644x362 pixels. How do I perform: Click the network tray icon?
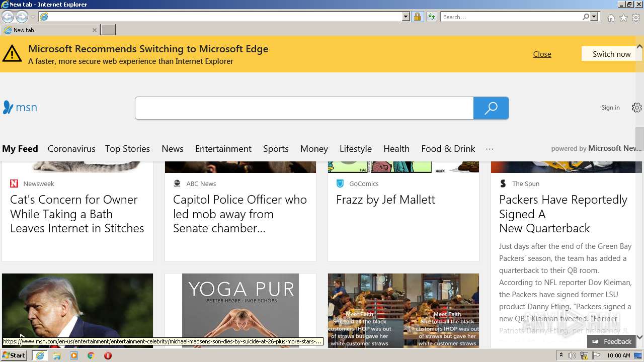click(584, 355)
